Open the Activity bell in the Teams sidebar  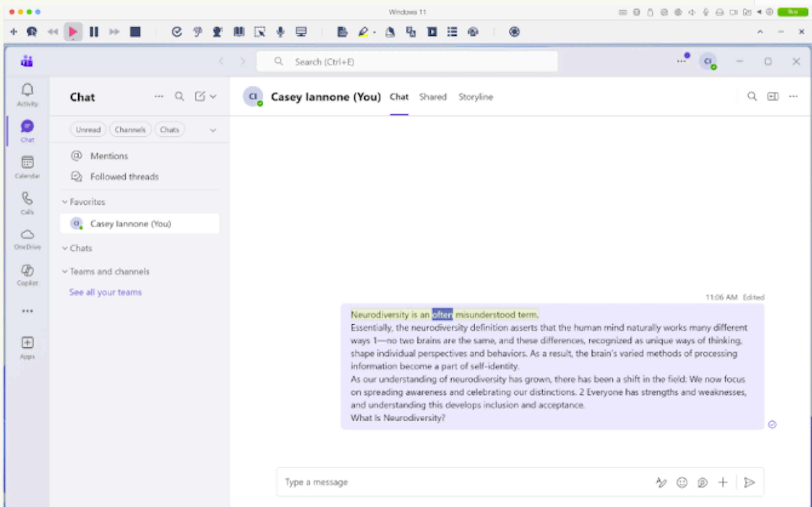coord(27,95)
